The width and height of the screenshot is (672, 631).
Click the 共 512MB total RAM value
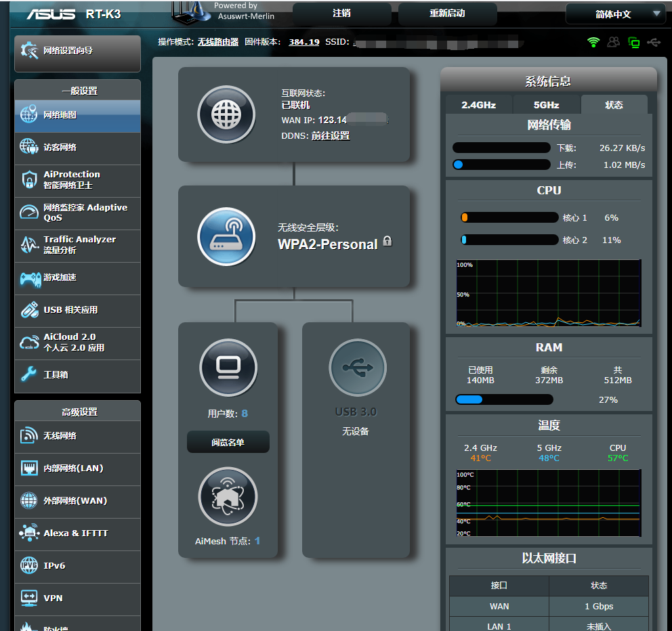coord(618,380)
